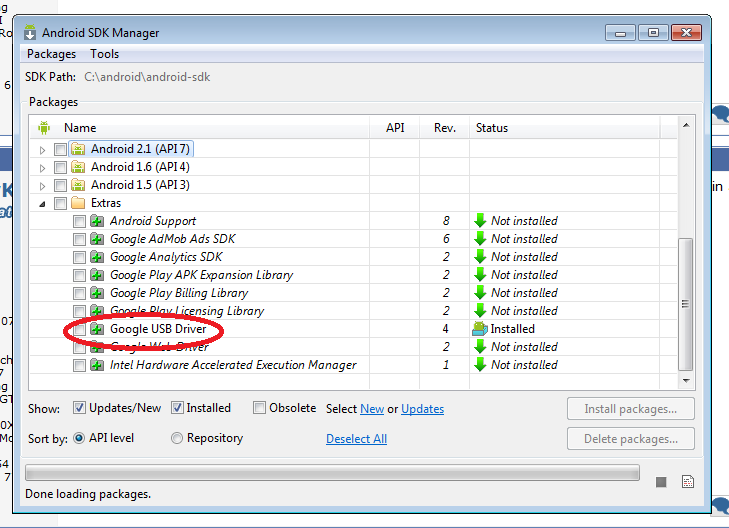Select the Google USB Driver row text
Image resolution: width=729 pixels, height=528 pixels.
[158, 329]
